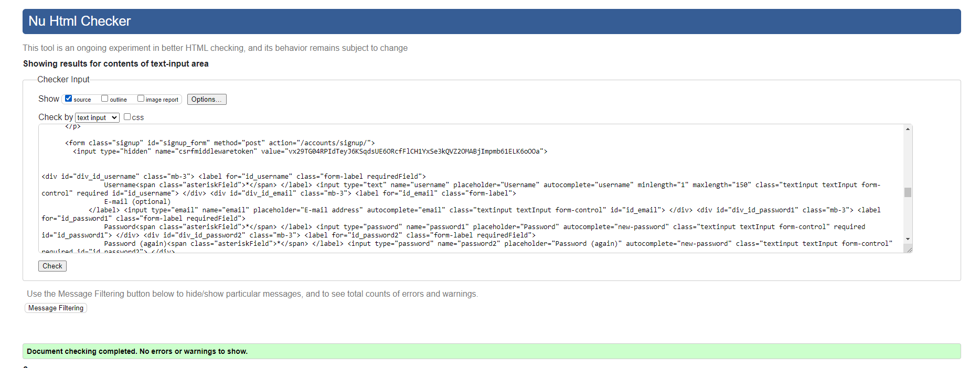Enable the outline checkbox
Screen dimensions: 980x368
[x=104, y=99]
